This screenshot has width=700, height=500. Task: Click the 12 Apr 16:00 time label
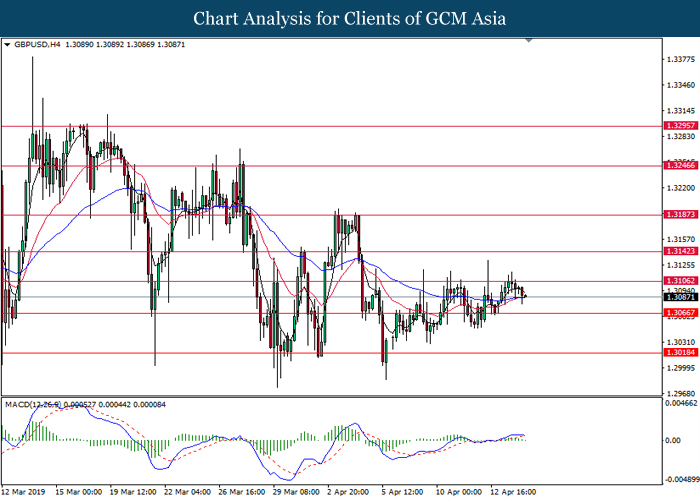point(510,492)
